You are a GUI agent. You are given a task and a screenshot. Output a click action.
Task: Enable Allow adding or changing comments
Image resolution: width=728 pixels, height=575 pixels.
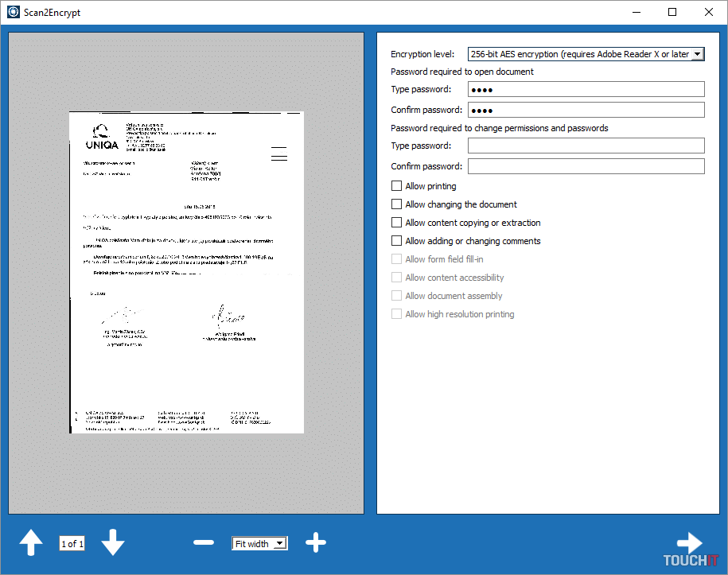point(397,241)
